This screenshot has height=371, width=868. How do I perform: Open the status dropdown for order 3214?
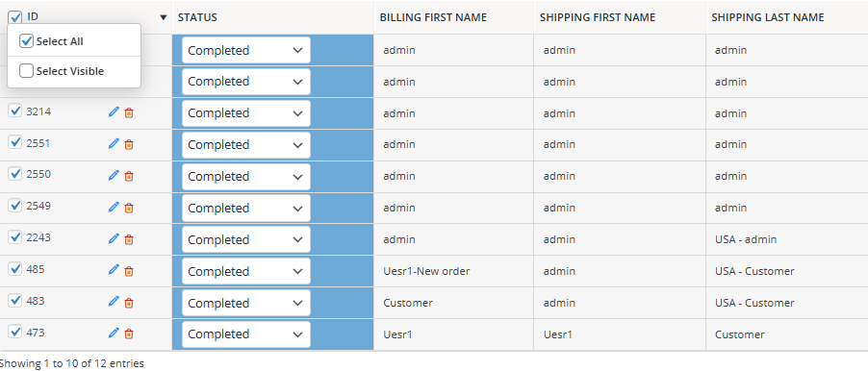245,113
